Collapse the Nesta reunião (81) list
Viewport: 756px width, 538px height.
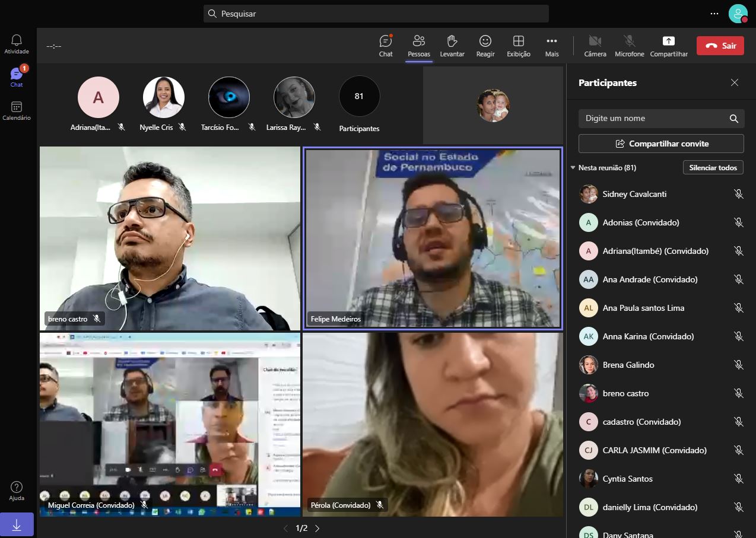(x=573, y=168)
